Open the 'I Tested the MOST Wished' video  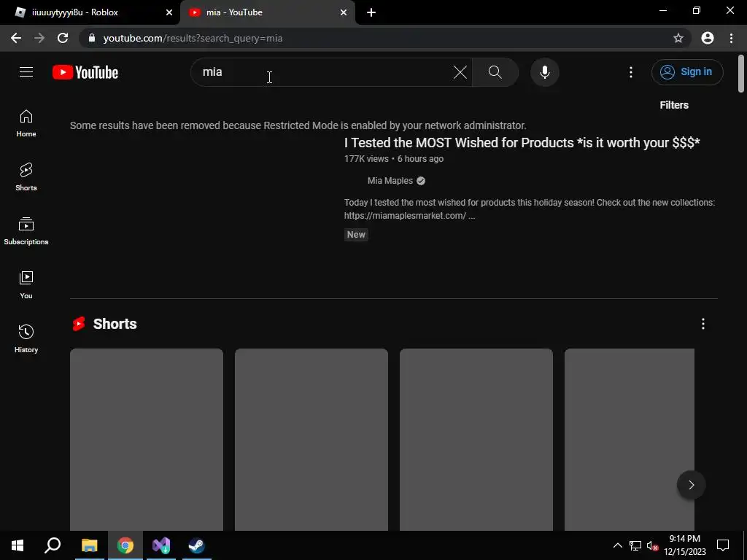pyautogui.click(x=522, y=142)
